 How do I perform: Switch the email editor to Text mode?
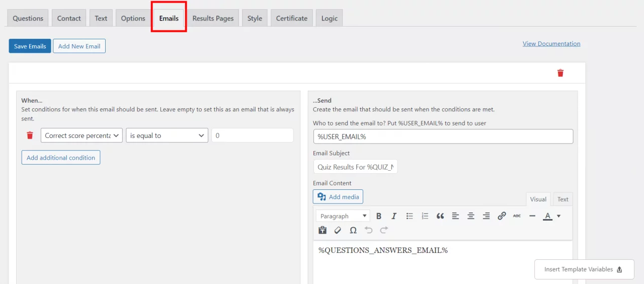point(562,199)
